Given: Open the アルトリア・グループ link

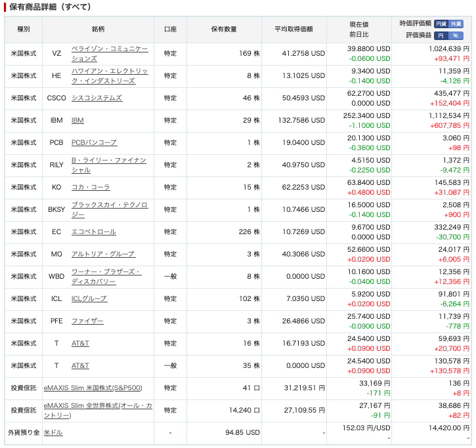Looking at the screenshot, I should tap(103, 255).
